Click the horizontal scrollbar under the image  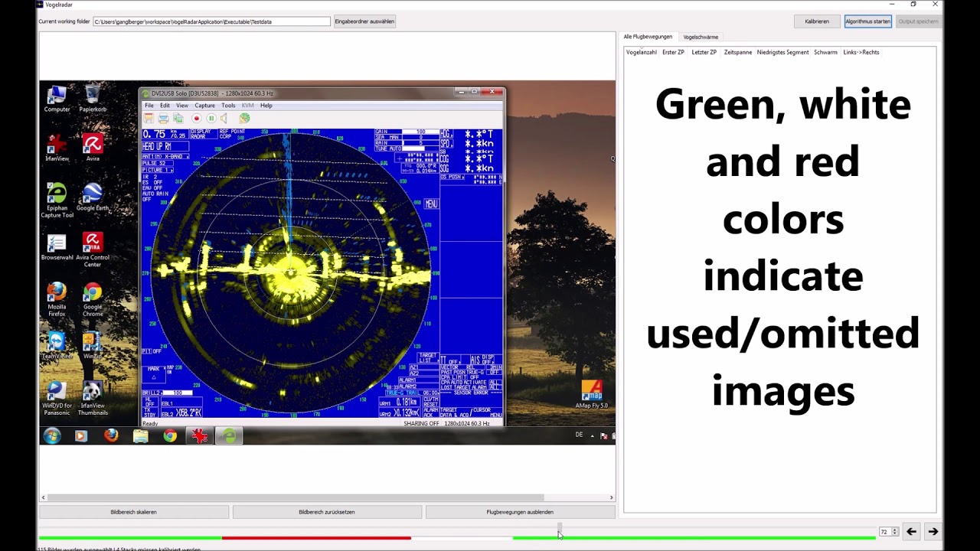click(296, 497)
